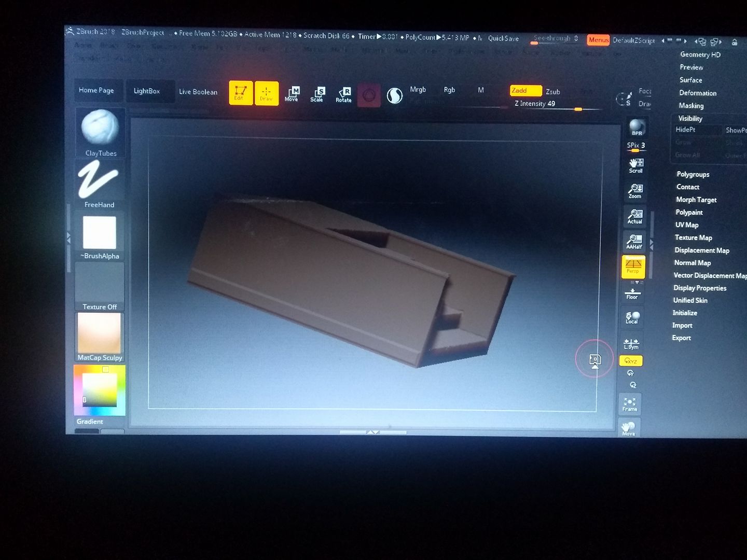Expand the Geometry HD subpalette
The width and height of the screenshot is (747, 560).
(700, 54)
